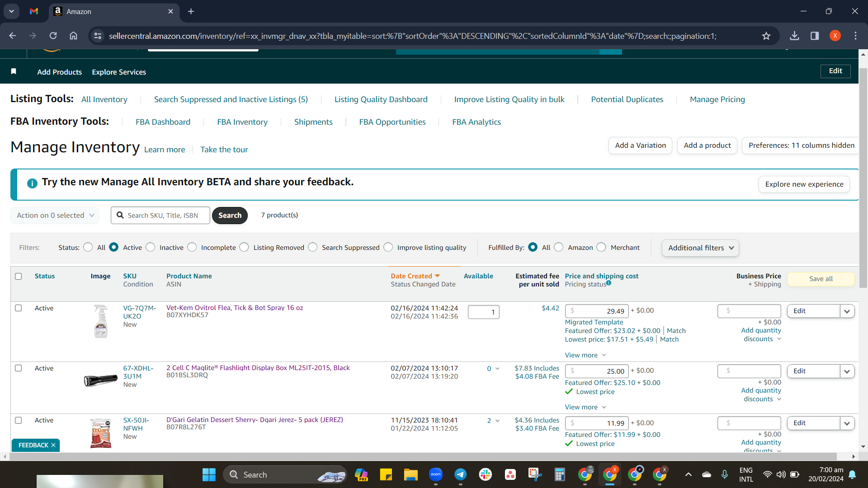Screen dimensions: 868x488
Task: Open the browser downloads panel
Action: tap(794, 36)
